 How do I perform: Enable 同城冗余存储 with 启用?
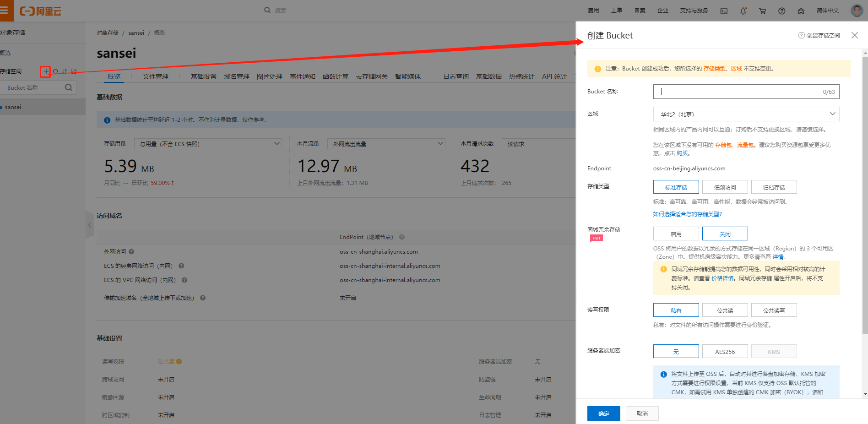pos(676,234)
